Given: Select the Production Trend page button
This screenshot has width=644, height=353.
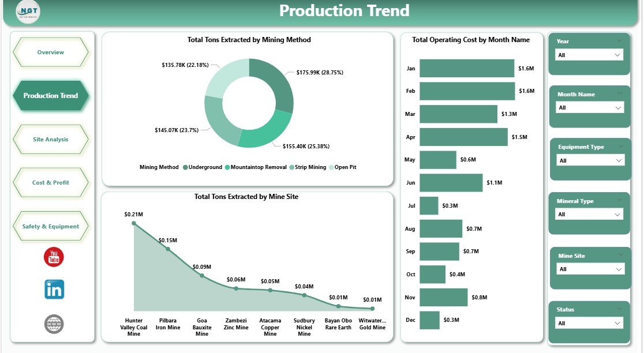Looking at the screenshot, I should click(x=51, y=96).
